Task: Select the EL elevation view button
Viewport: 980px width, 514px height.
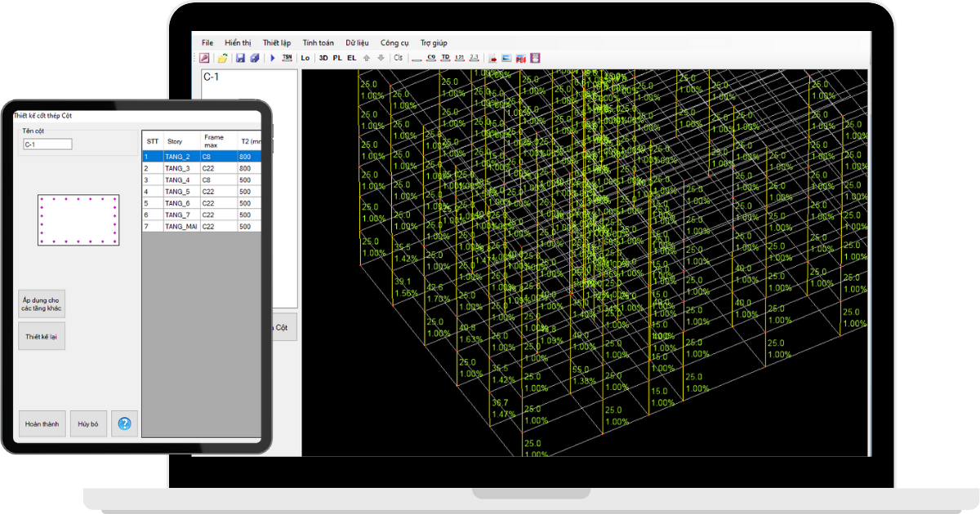Action: [351, 58]
